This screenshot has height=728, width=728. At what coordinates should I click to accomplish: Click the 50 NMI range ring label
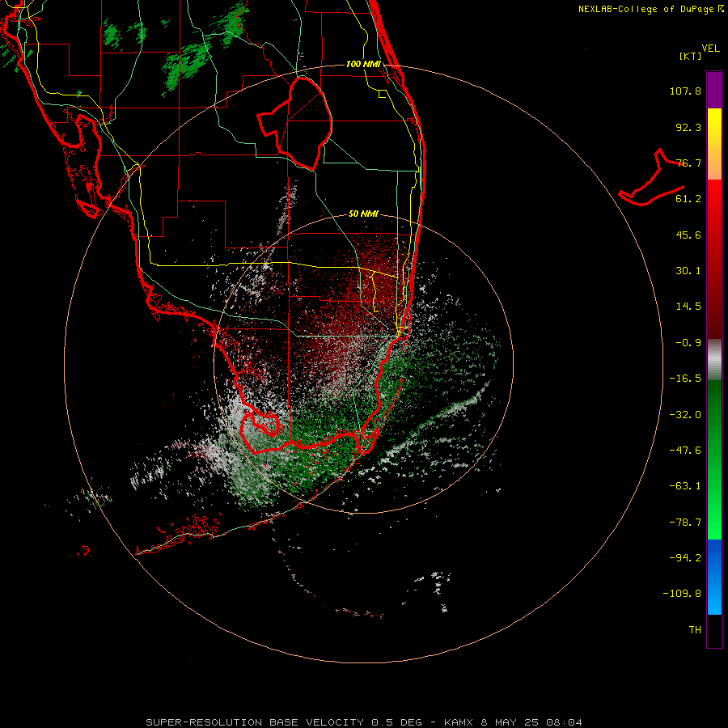(x=363, y=214)
